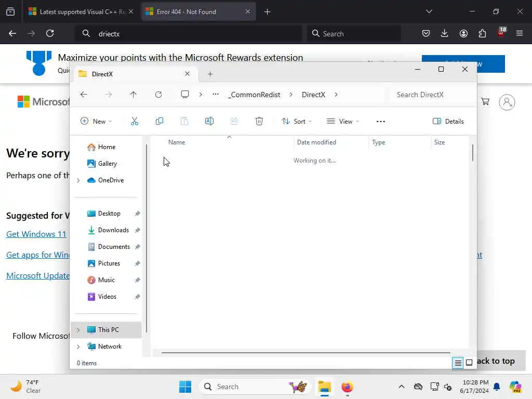Click File Explorer icon in taskbar

pyautogui.click(x=324, y=387)
